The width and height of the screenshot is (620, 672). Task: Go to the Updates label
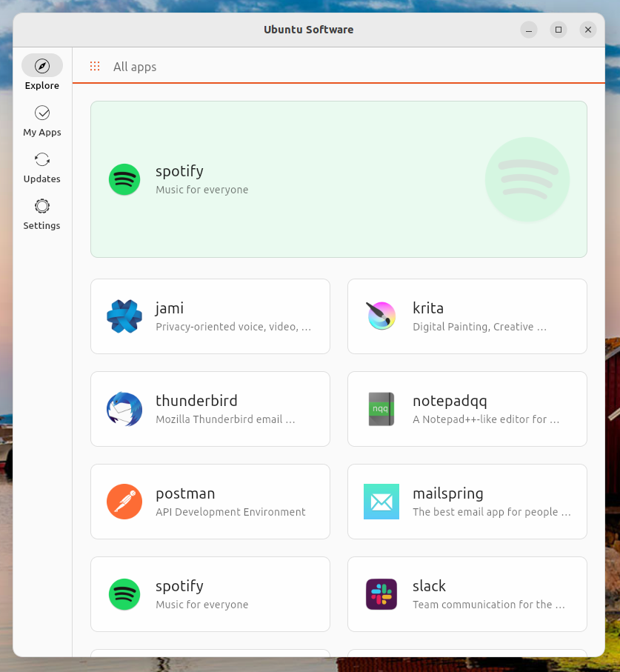[42, 179]
